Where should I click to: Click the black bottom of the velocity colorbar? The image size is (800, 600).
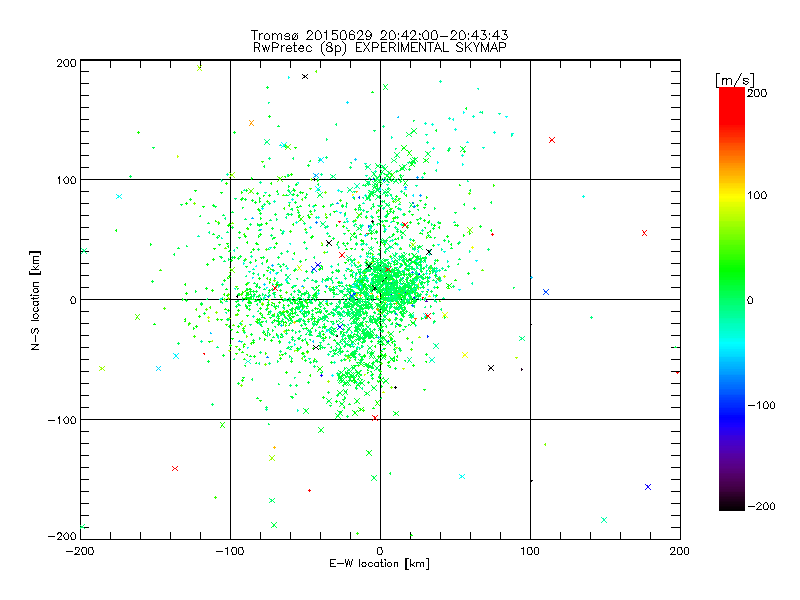tap(732, 503)
